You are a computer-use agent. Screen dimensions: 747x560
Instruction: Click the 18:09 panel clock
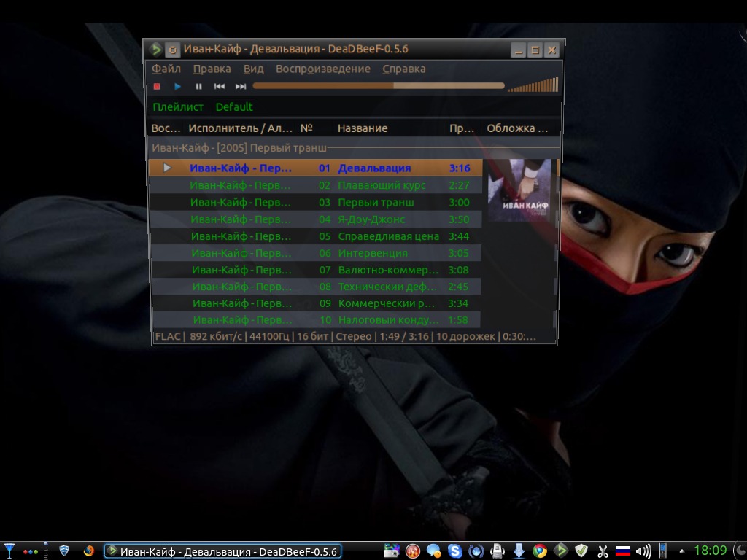pos(710,551)
